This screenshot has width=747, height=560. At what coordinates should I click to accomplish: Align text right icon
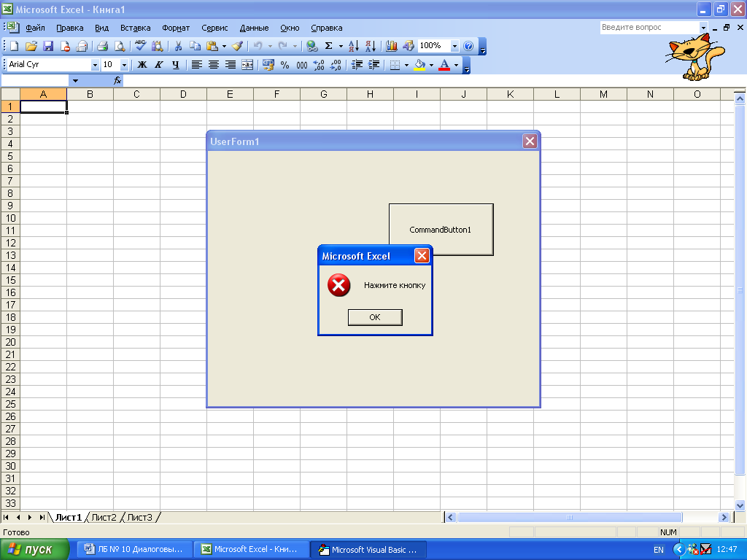point(231,64)
